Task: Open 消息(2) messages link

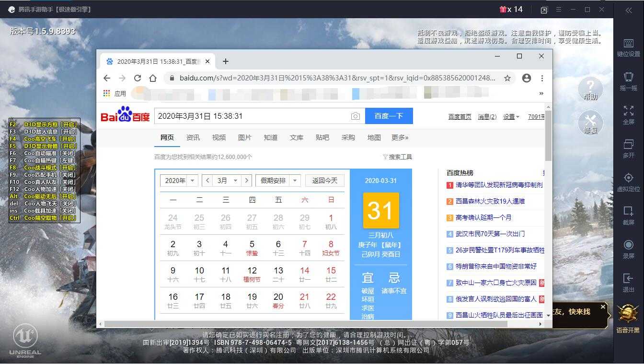Action: click(487, 116)
